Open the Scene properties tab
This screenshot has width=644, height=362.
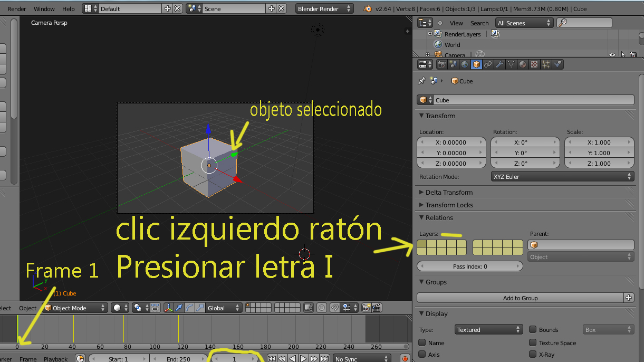point(454,64)
